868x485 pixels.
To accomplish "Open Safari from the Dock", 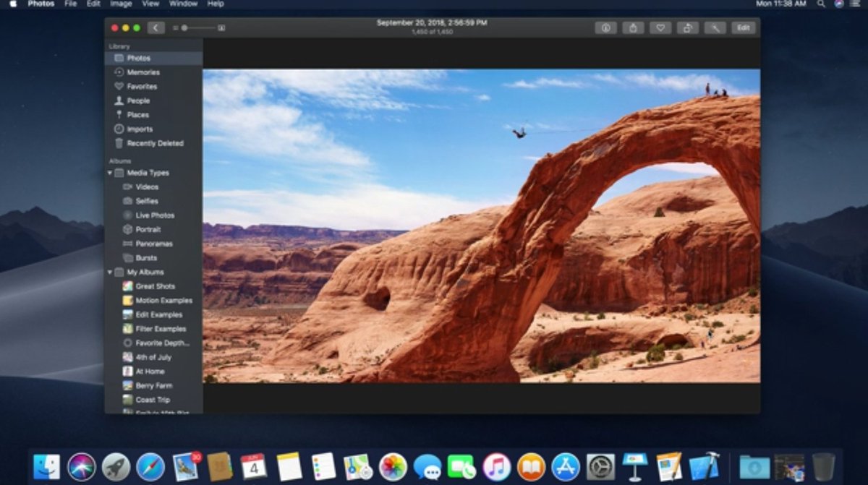I will [150, 467].
